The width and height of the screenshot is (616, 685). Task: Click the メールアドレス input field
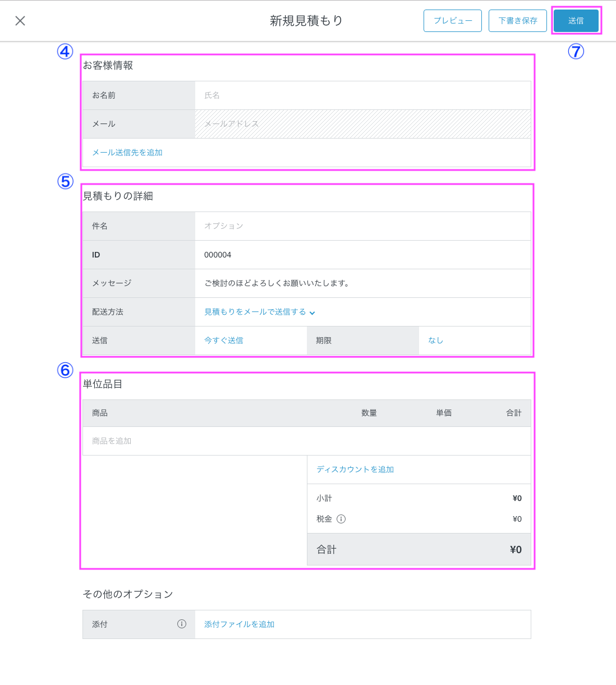tap(362, 124)
